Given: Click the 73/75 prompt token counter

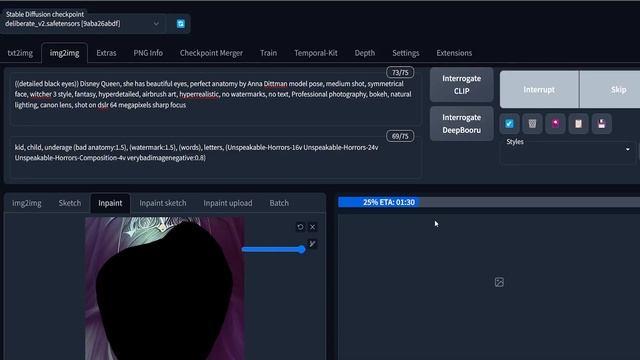Looking at the screenshot, I should tap(400, 73).
